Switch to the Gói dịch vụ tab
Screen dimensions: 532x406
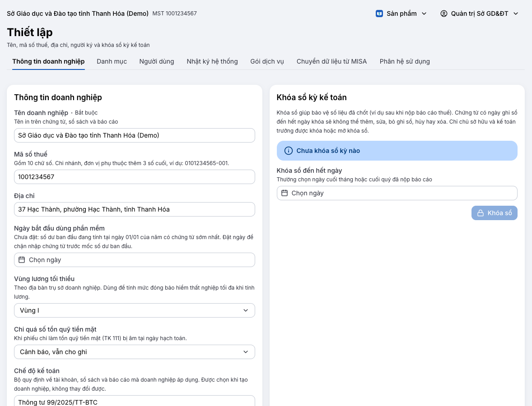click(x=267, y=62)
